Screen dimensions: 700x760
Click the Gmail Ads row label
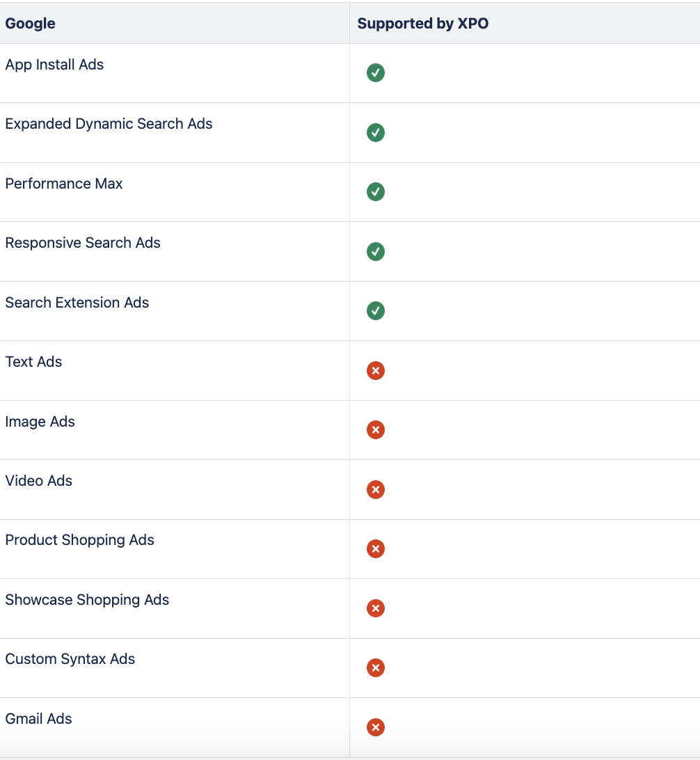38,719
